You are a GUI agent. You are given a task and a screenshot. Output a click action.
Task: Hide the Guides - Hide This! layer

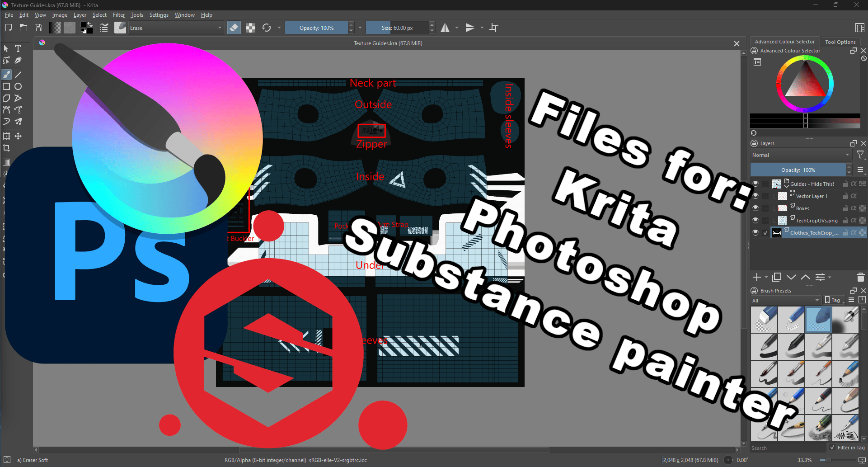pyautogui.click(x=755, y=184)
